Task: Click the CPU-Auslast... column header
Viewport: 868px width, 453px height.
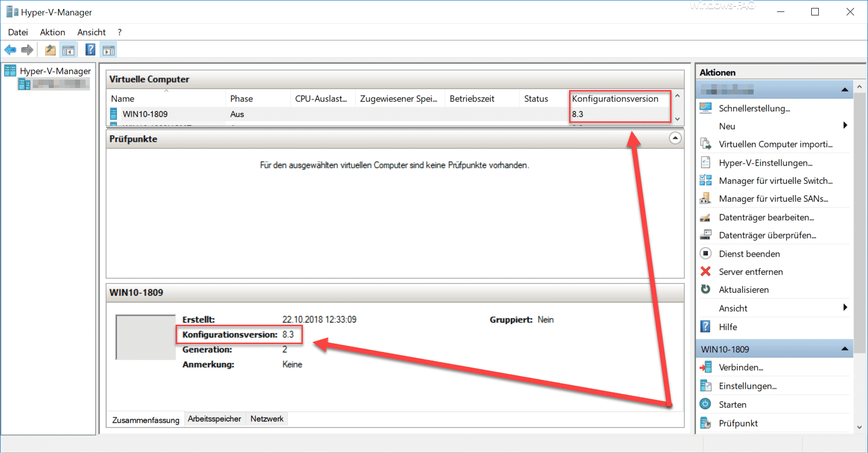Action: 323,98
